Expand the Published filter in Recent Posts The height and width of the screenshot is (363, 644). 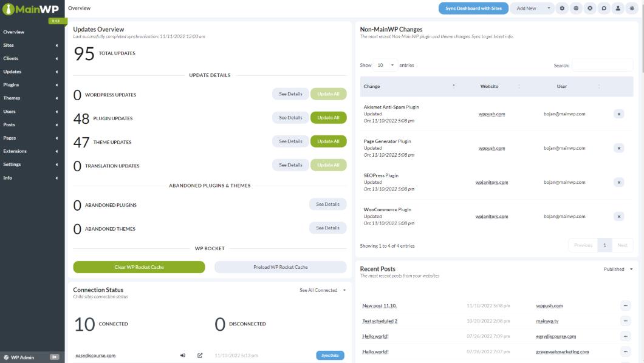coord(618,269)
